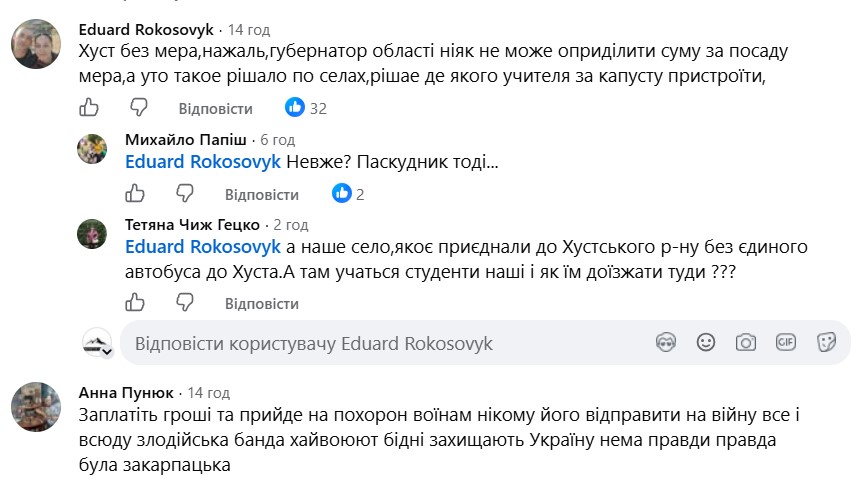The width and height of the screenshot is (857, 480).
Task: Open the sticker picker in the reply box
Action: point(826,343)
